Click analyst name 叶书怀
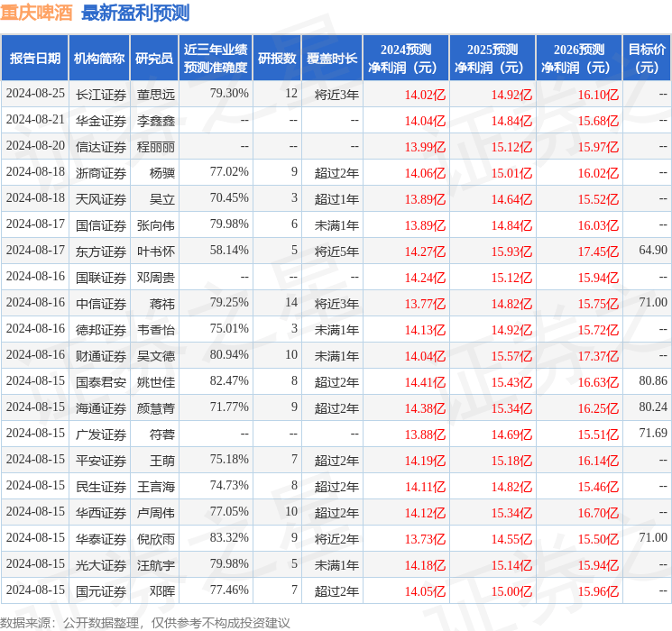Viewport: 672px width, 631px height. coord(155,251)
